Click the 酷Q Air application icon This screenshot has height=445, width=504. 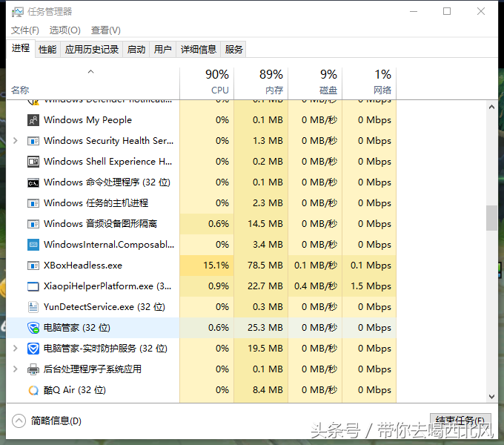(x=33, y=390)
